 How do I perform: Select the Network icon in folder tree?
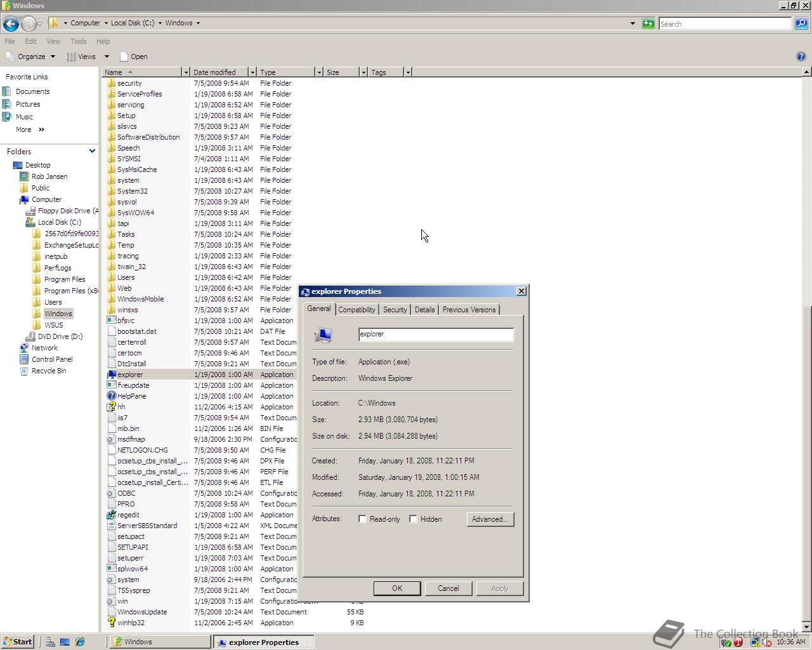coord(24,348)
